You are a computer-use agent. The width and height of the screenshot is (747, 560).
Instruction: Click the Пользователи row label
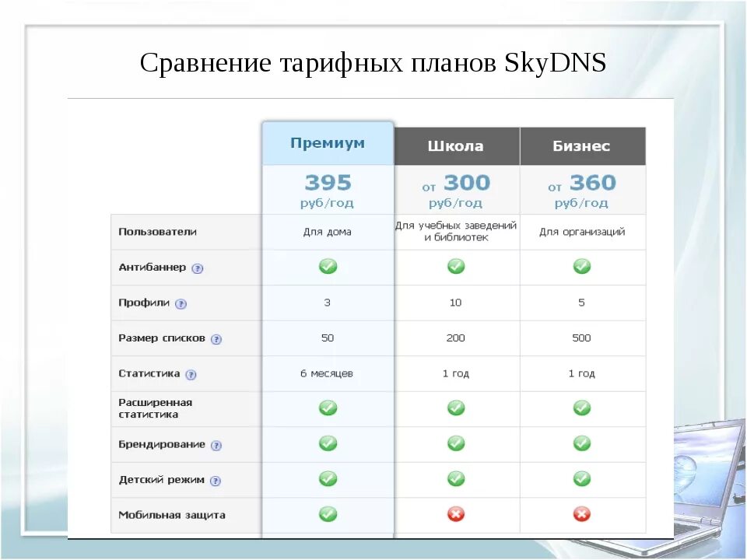pos(158,232)
